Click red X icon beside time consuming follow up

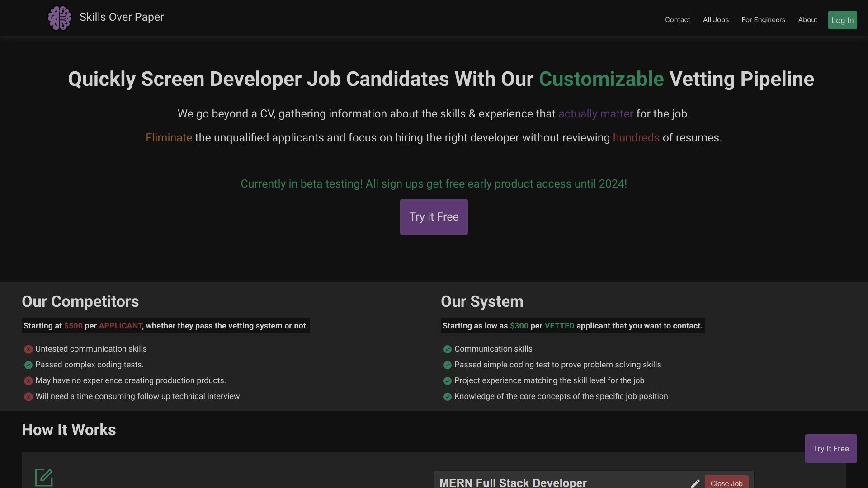28,397
